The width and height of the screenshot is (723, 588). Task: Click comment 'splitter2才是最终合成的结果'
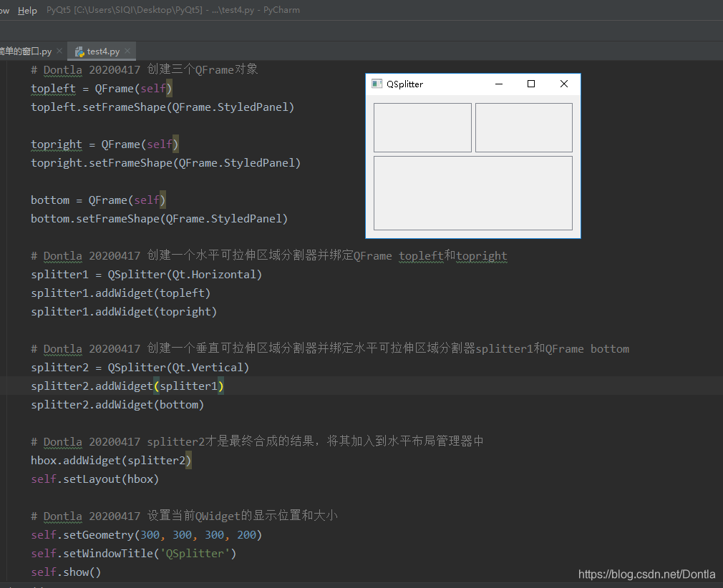[257, 441]
